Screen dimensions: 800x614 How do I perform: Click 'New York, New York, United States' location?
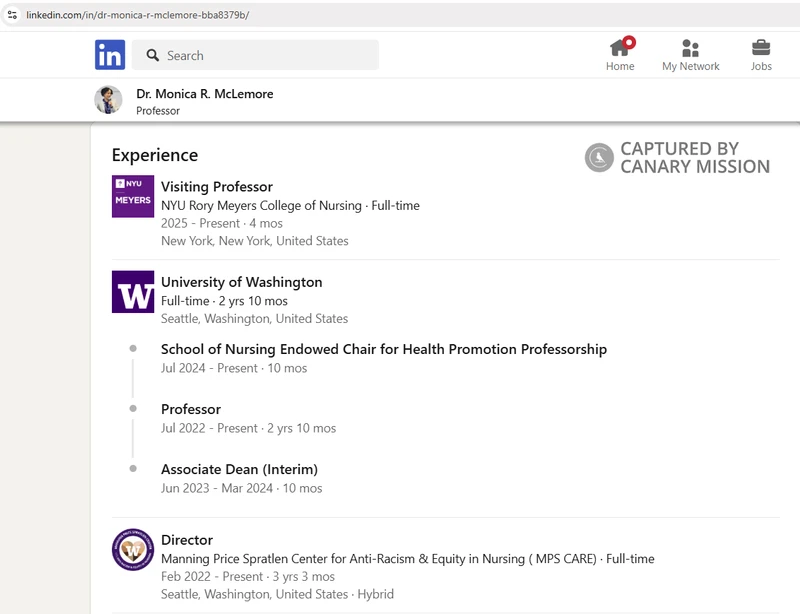click(x=255, y=241)
